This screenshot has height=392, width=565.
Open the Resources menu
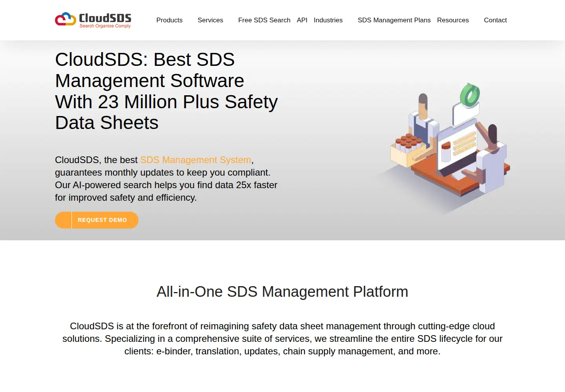(453, 20)
